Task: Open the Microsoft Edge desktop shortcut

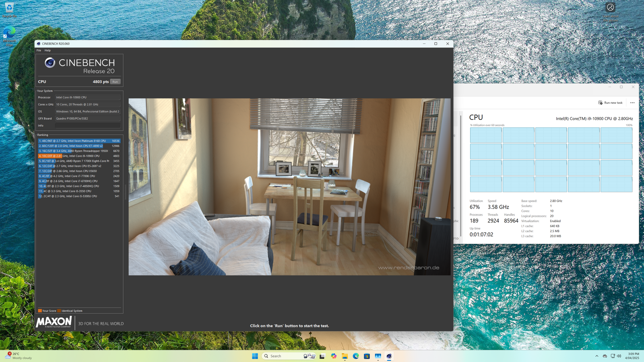Action: coord(9,36)
